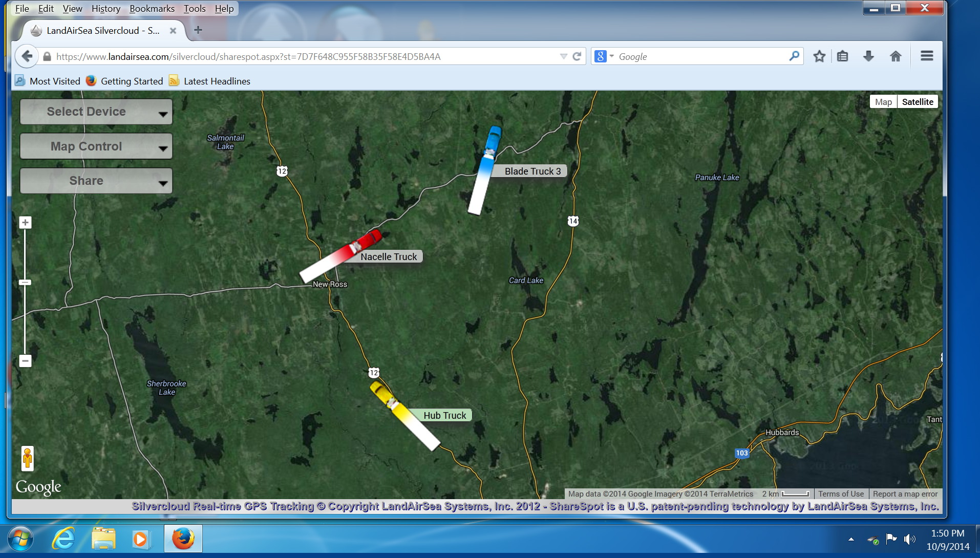Expand the Select Device dropdown
Image resolution: width=980 pixels, height=558 pixels.
coord(96,112)
